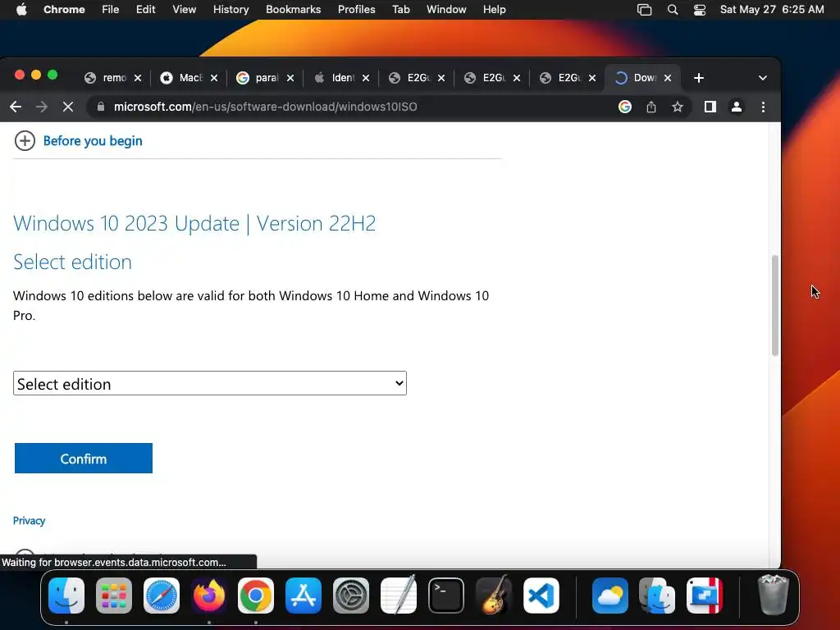Viewport: 840px width, 630px height.
Task: Click the page vertical scrollbar thumb
Action: coord(774,306)
